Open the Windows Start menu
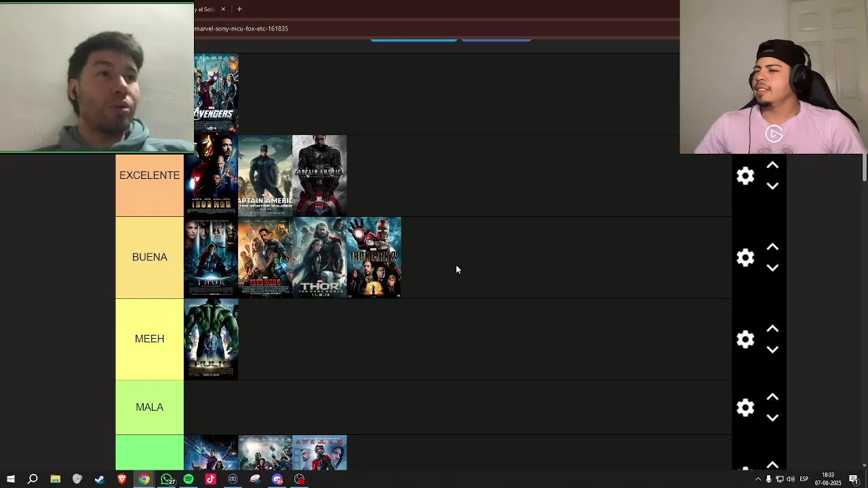The width and height of the screenshot is (868, 488). coord(11,479)
